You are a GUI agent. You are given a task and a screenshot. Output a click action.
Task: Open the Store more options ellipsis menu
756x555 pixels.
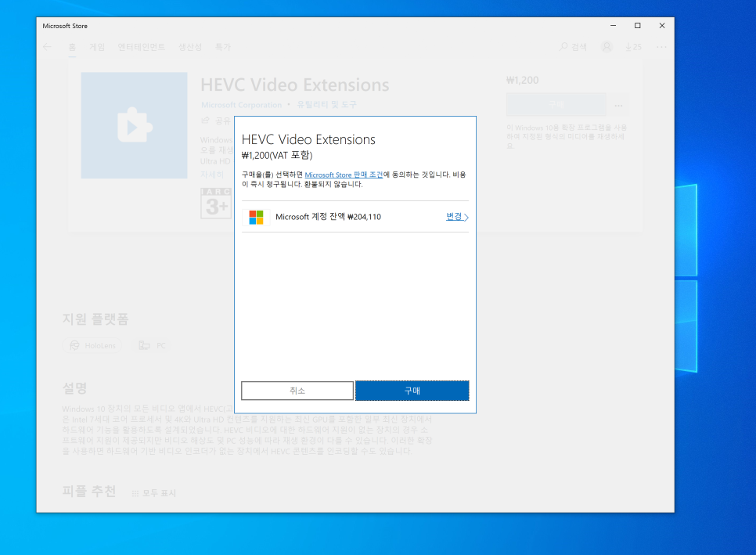point(661,47)
